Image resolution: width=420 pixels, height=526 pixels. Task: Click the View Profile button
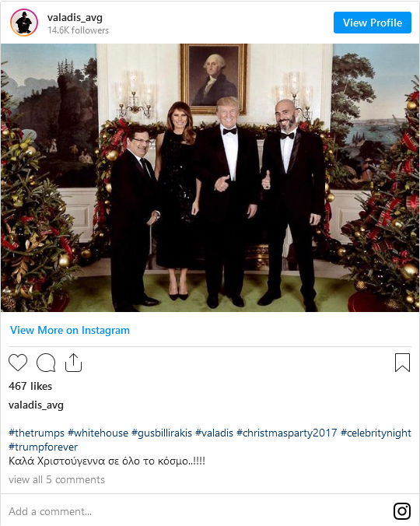tap(373, 23)
